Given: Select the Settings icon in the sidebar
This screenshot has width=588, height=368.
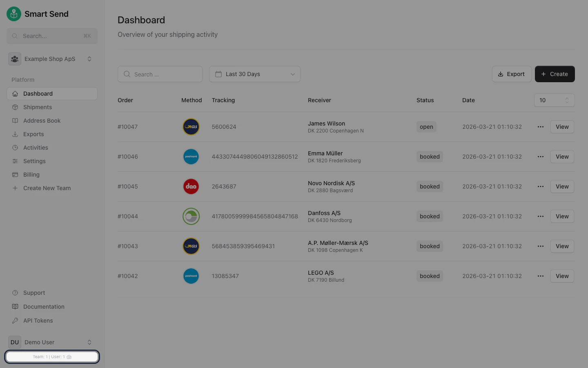Looking at the screenshot, I should (x=15, y=161).
